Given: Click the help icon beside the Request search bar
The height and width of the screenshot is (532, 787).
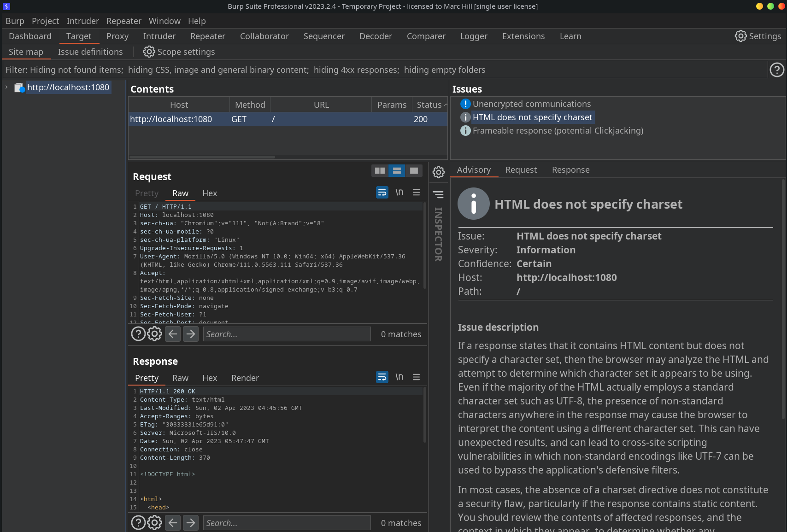Looking at the screenshot, I should pos(138,333).
